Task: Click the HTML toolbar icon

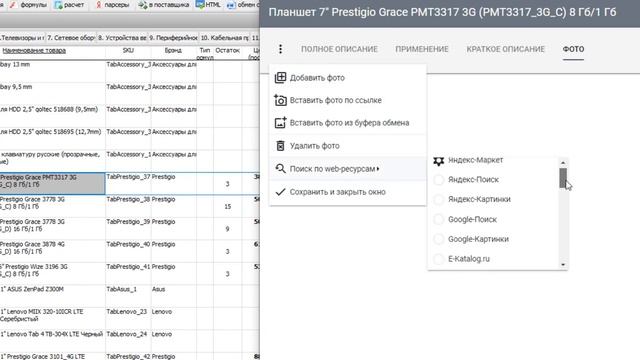Action: pyautogui.click(x=200, y=5)
